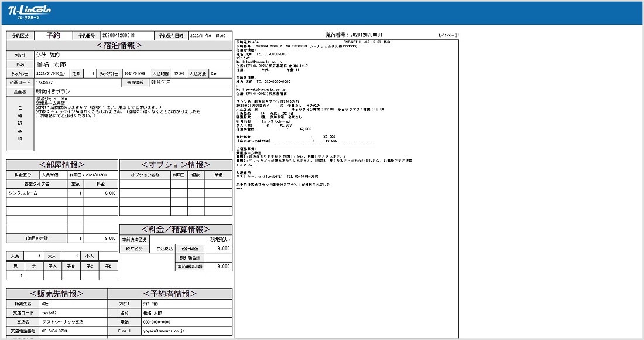The image size is (644, 340).
Task: Select the 料金／精算情報 section header
Action: pyautogui.click(x=176, y=229)
